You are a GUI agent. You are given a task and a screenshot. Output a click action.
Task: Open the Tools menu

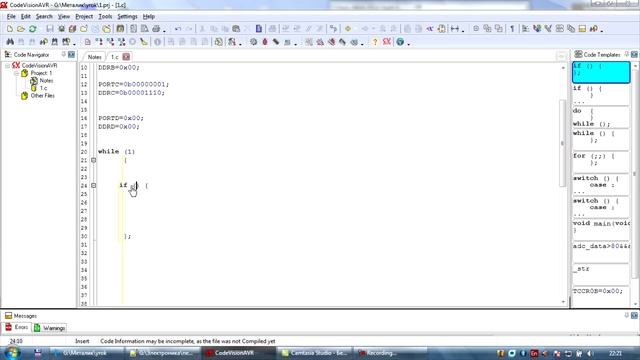coord(105,17)
